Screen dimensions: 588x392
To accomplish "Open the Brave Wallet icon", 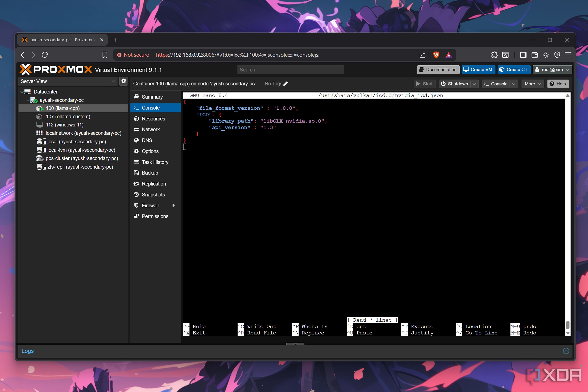I will pyautogui.click(x=535, y=55).
